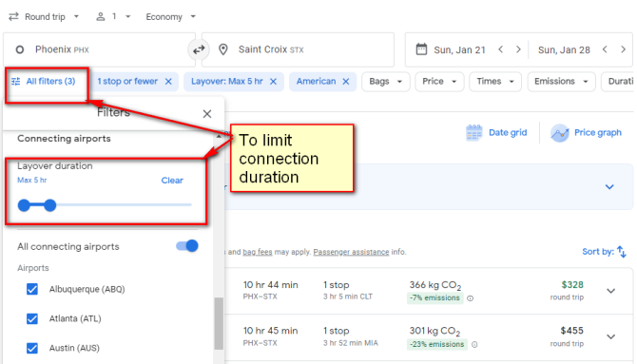Viewport: 637px width, 364px height.
Task: Remove the 1 stop or fewer filter
Action: 168,81
